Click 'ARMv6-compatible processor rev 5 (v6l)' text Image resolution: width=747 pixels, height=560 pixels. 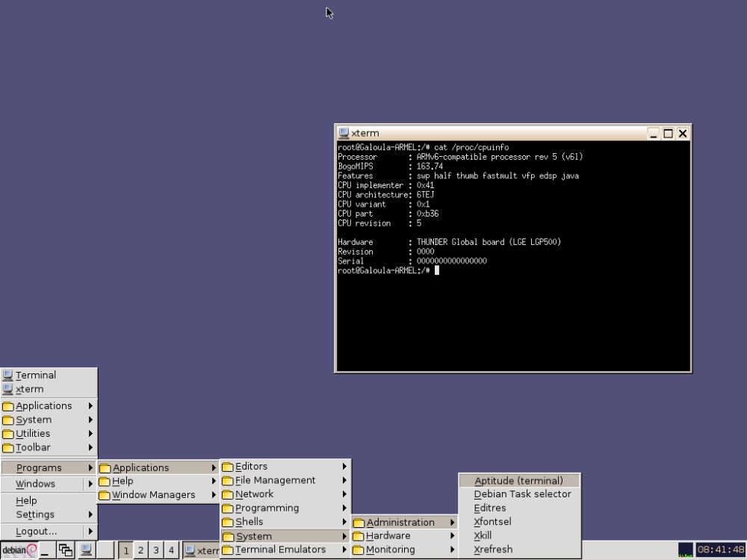pos(499,157)
